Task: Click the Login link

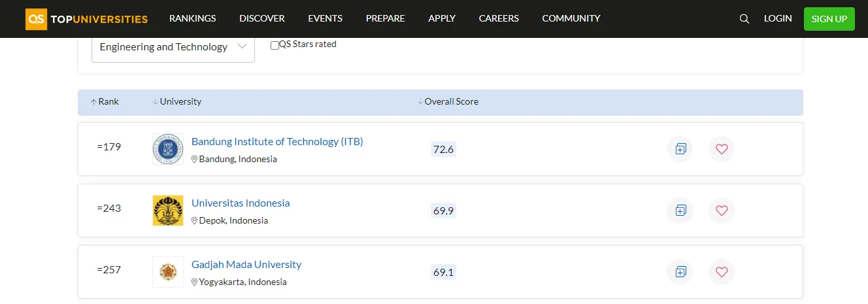Action: 778,18
